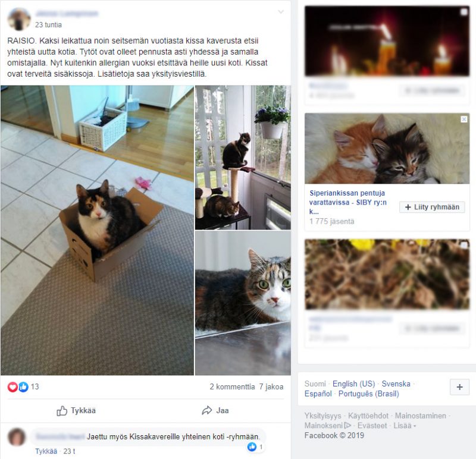
Task: Close the Siperiankissan group suggestion
Action: coord(464,120)
